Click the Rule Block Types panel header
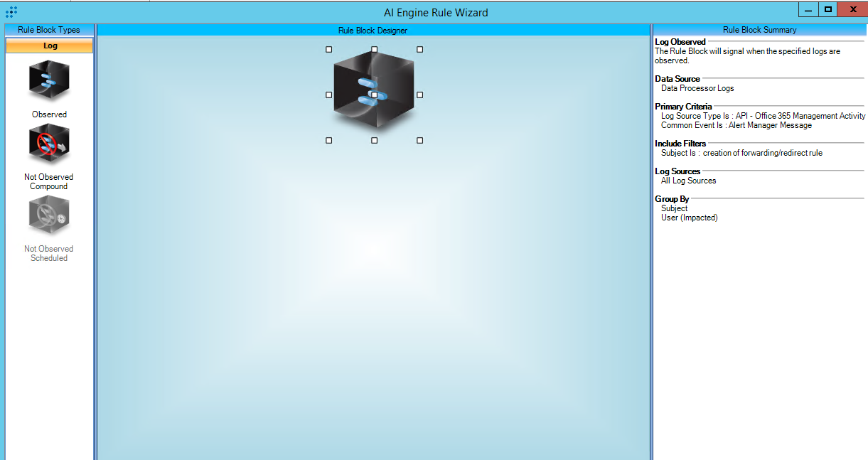This screenshot has width=868, height=460. [x=49, y=30]
